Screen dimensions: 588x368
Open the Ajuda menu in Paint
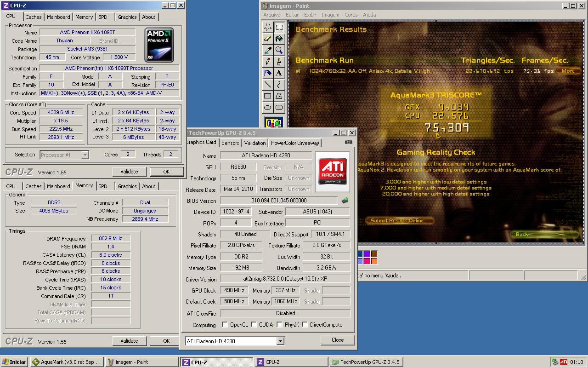pos(369,15)
